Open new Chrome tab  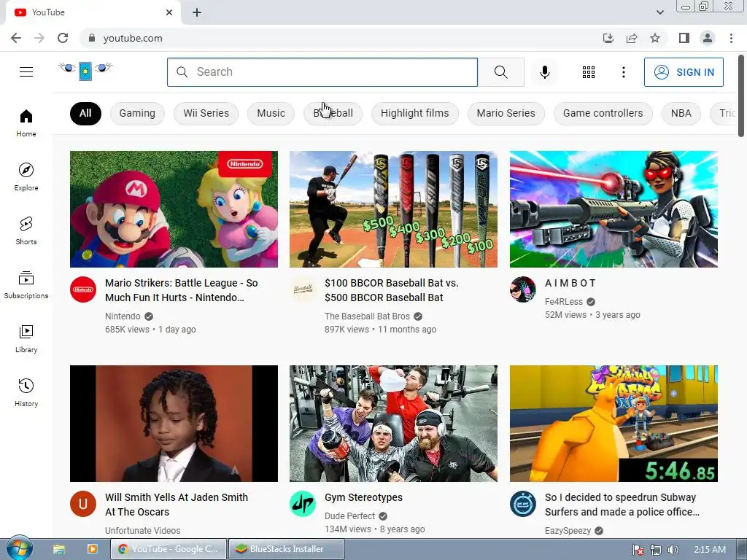coord(197,12)
